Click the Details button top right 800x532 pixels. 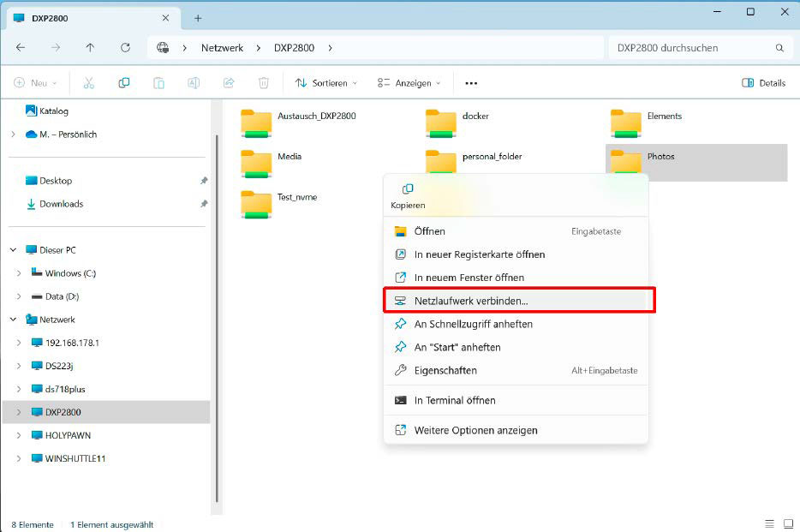click(763, 82)
